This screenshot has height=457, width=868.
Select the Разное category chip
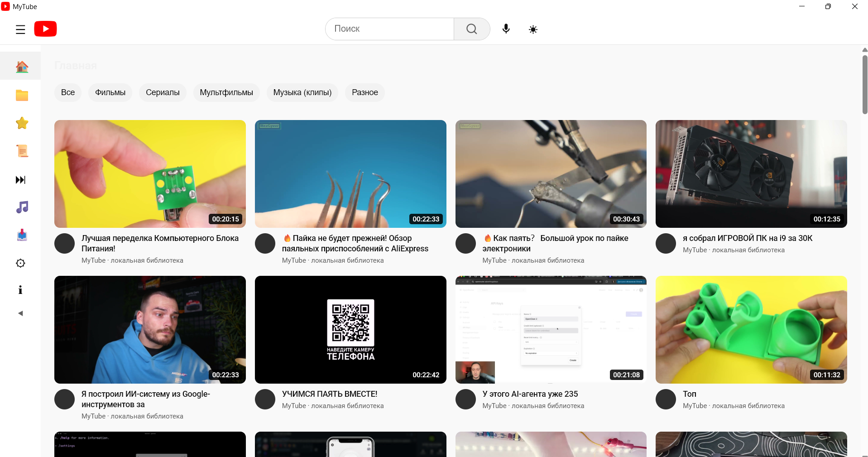click(365, 92)
